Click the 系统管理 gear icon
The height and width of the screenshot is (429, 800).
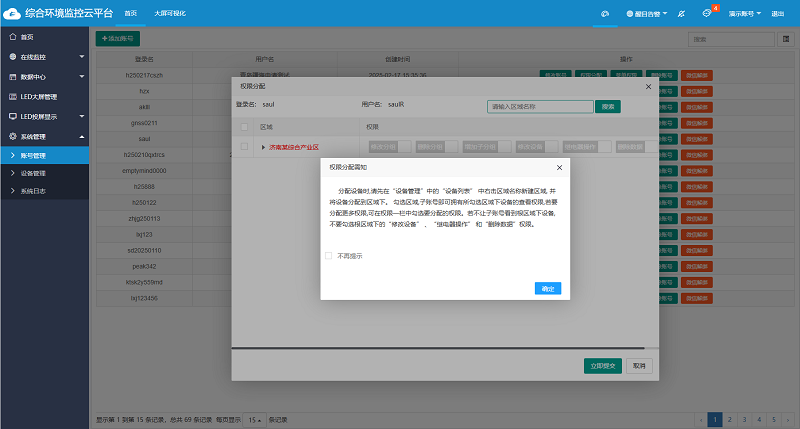click(12, 136)
